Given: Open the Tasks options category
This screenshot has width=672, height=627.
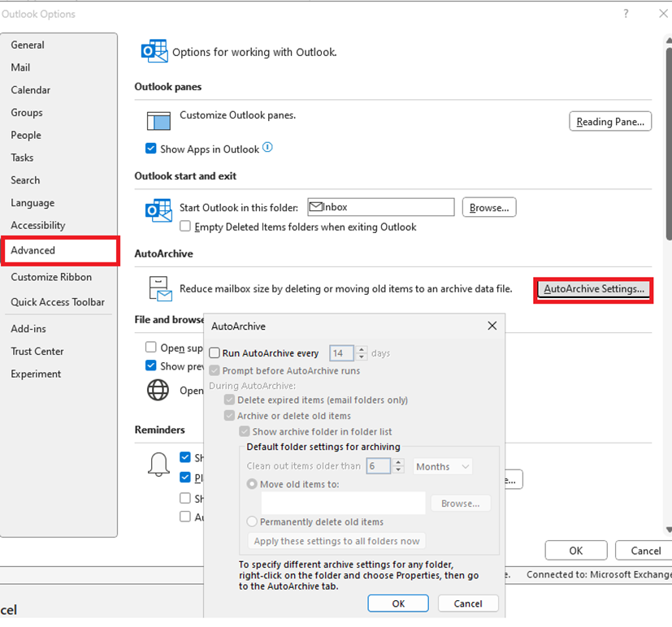Looking at the screenshot, I should click(22, 158).
